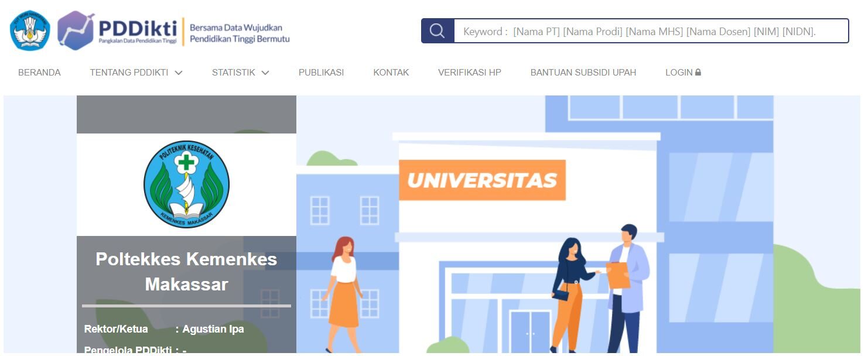The width and height of the screenshot is (868, 356).
Task: Focus the Keyword search input field
Action: [651, 31]
